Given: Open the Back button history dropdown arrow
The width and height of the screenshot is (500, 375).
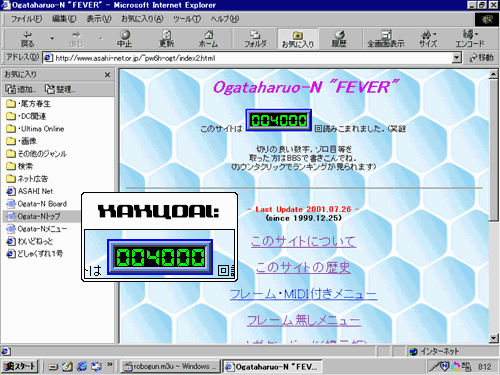Looking at the screenshot, I should coord(52,39).
